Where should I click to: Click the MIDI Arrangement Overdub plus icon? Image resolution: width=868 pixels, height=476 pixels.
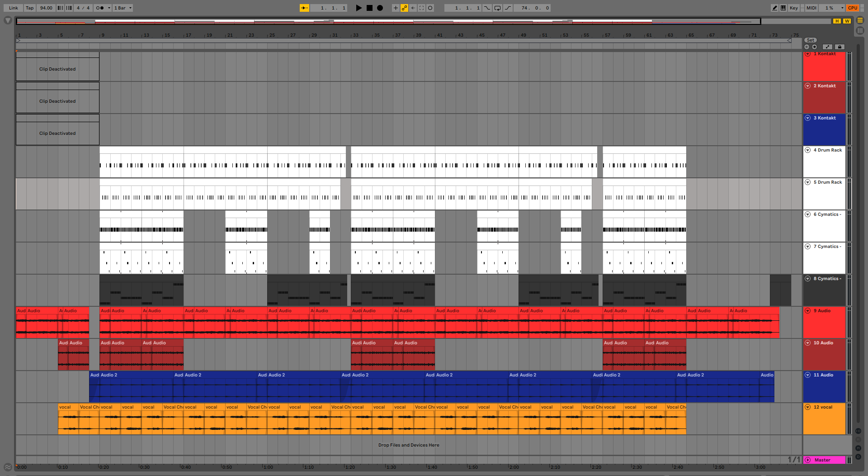pos(396,8)
